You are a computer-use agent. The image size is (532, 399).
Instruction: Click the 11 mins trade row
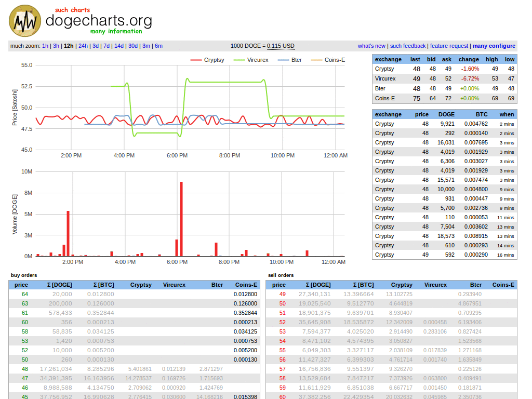(x=445, y=218)
